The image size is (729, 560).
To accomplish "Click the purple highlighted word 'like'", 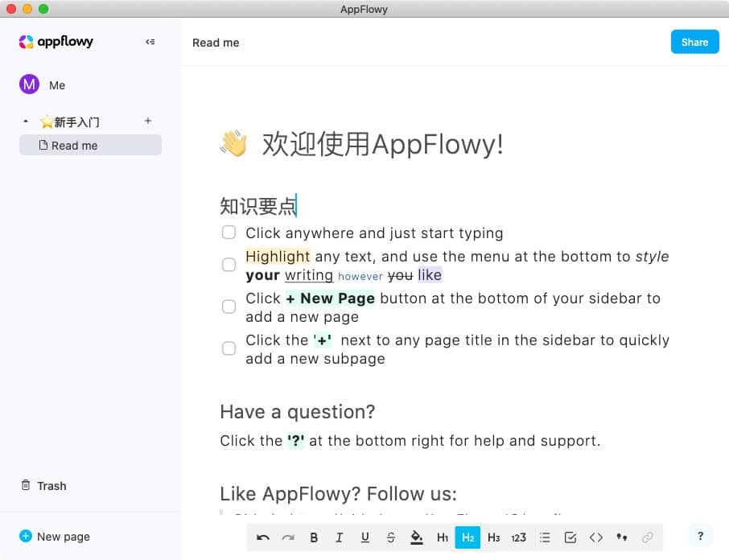I will point(430,275).
